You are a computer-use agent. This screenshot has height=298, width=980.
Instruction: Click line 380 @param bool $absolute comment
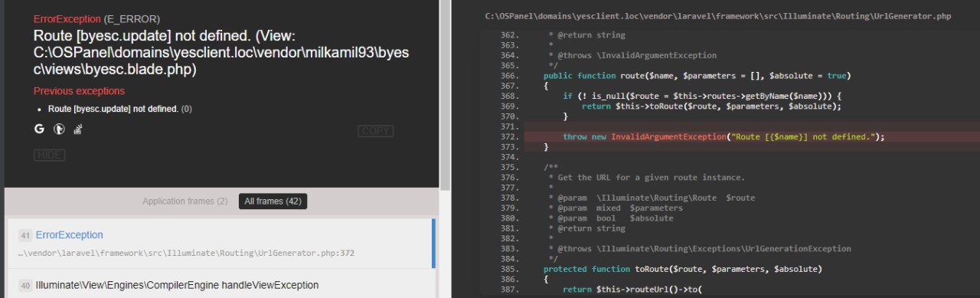click(x=611, y=218)
